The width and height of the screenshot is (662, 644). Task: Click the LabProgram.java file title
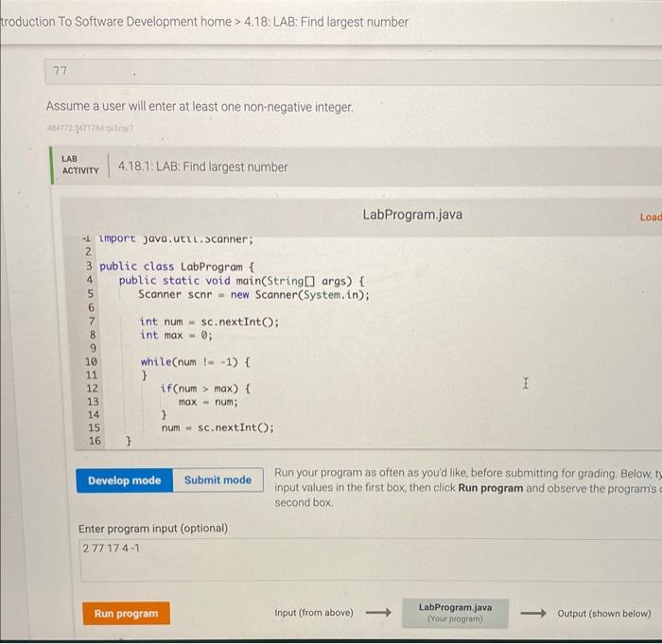[x=412, y=215]
